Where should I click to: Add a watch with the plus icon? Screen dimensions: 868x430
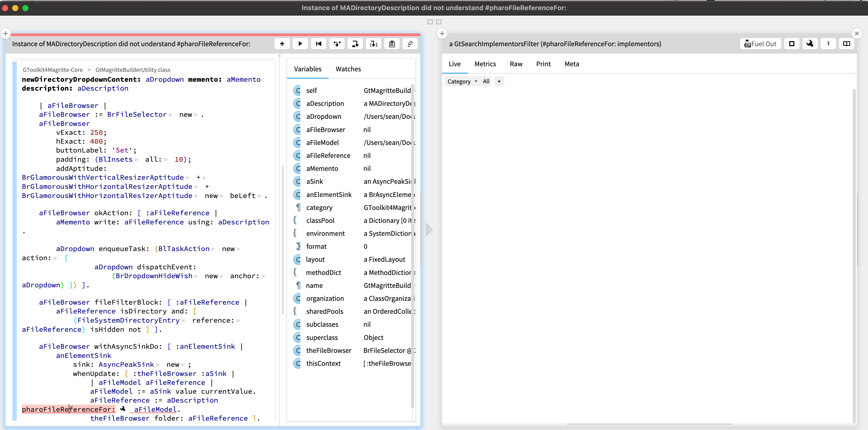coord(282,43)
